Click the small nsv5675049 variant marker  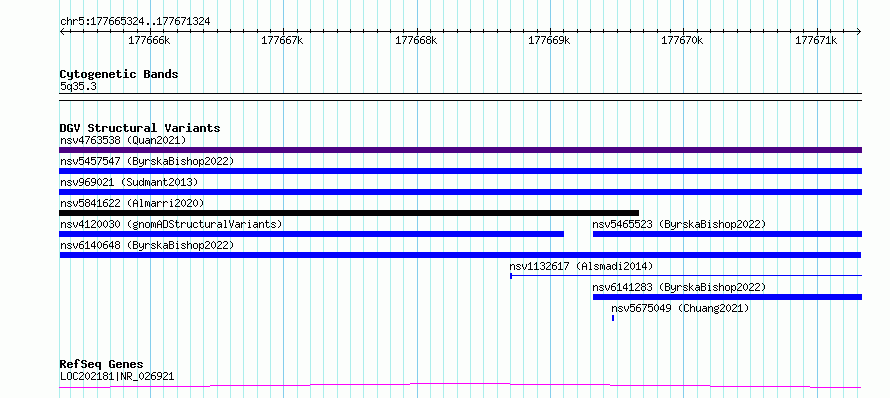click(x=613, y=318)
